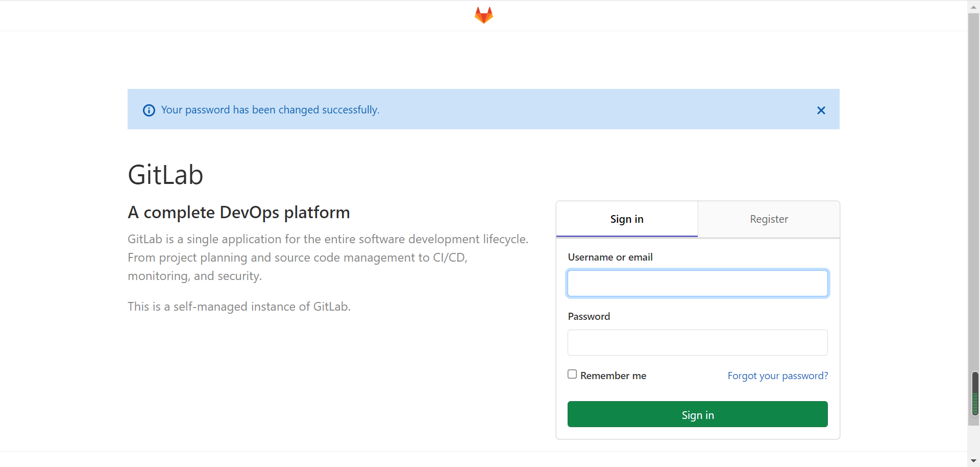This screenshot has height=467, width=980.
Task: Click the 'GitLab' page title
Action: pos(165,175)
